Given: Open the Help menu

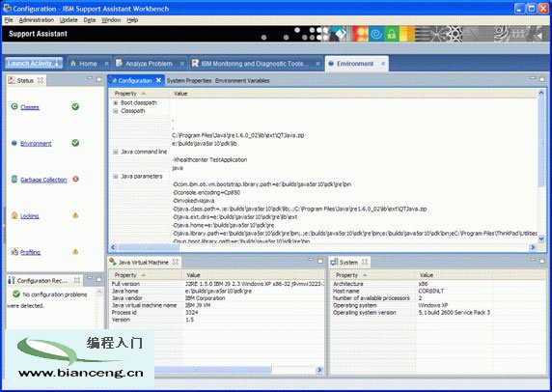Looking at the screenshot, I should tap(132, 20).
